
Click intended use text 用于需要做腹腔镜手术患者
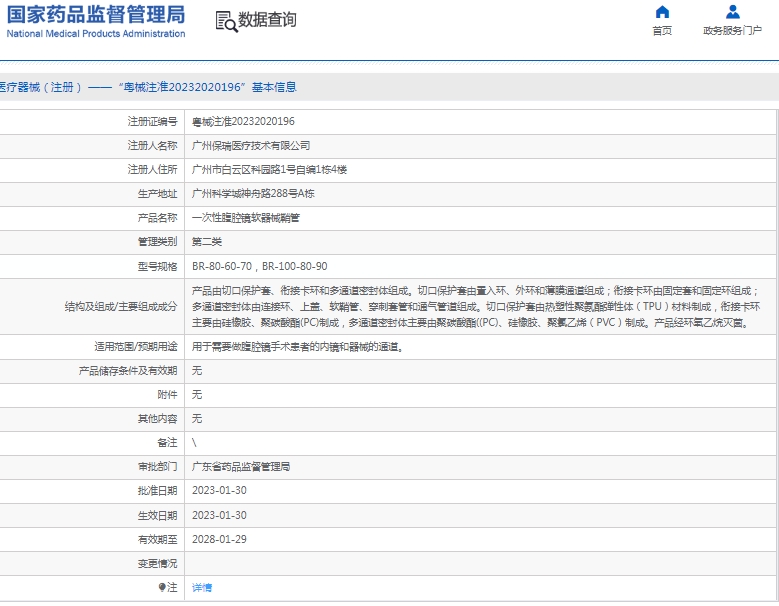point(298,347)
